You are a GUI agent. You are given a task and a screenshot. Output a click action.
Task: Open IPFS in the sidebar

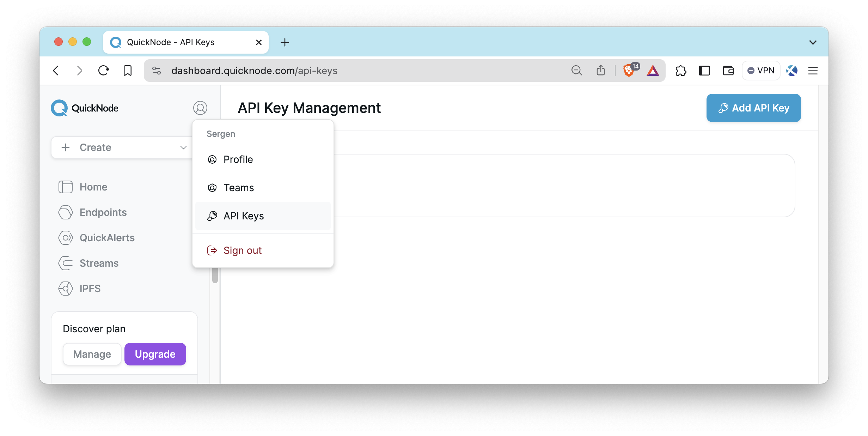(x=79, y=289)
